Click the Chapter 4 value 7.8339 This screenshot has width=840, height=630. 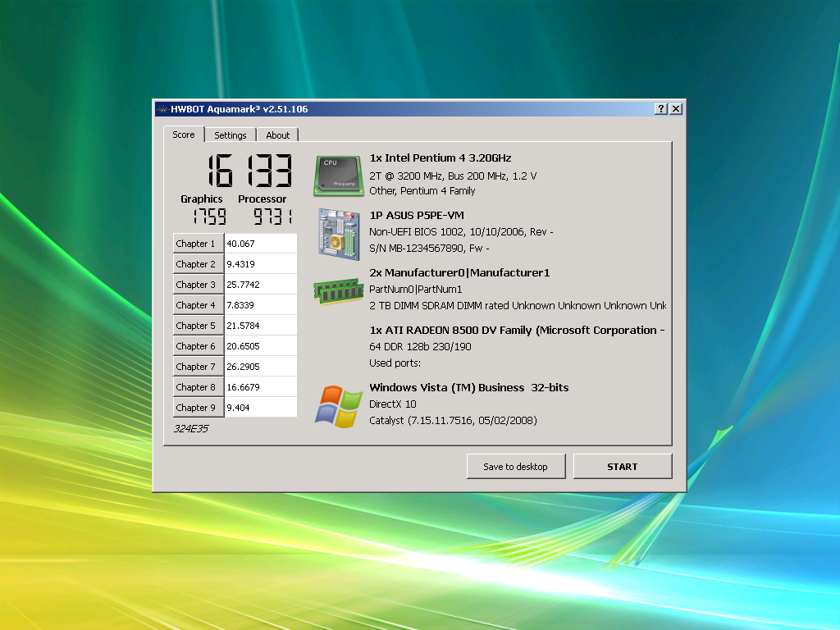click(260, 305)
